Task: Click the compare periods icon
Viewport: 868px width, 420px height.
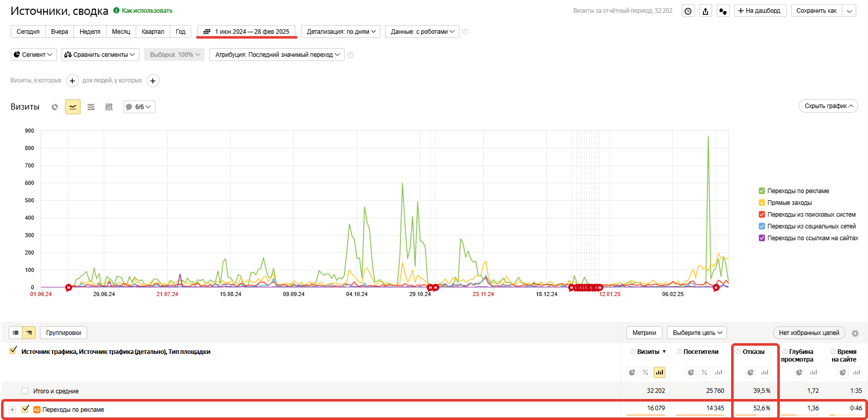Action: pos(723,11)
